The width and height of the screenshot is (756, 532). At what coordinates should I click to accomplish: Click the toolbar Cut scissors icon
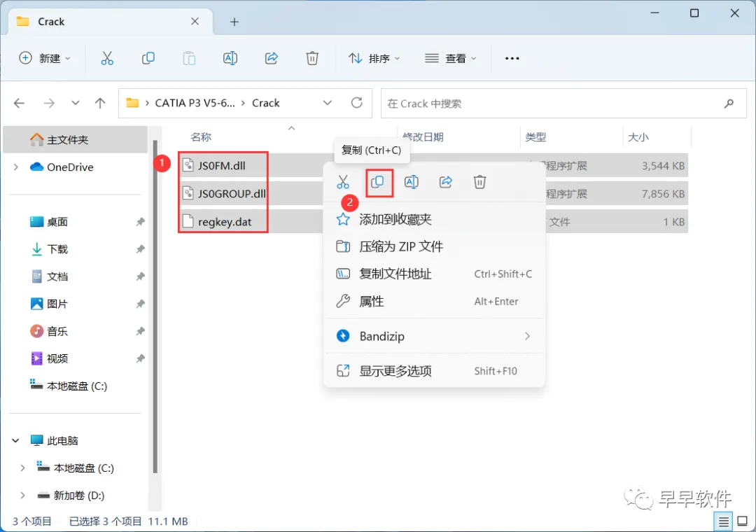[107, 58]
